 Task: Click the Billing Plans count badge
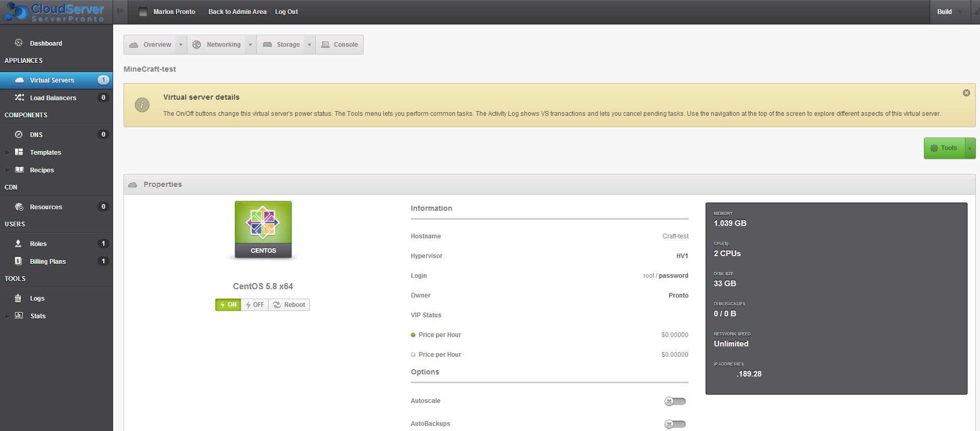[x=103, y=261]
